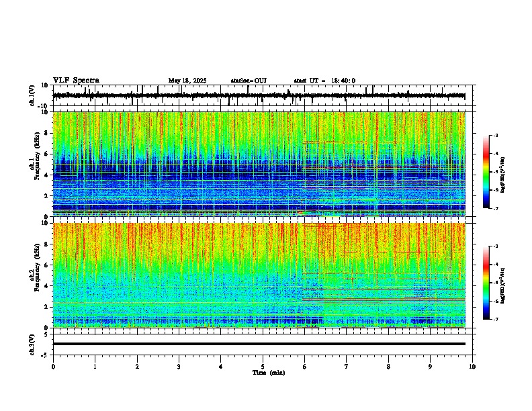The image size is (532, 411).
Task: Click the "ch.3(V)" axis label
Action: click(32, 345)
